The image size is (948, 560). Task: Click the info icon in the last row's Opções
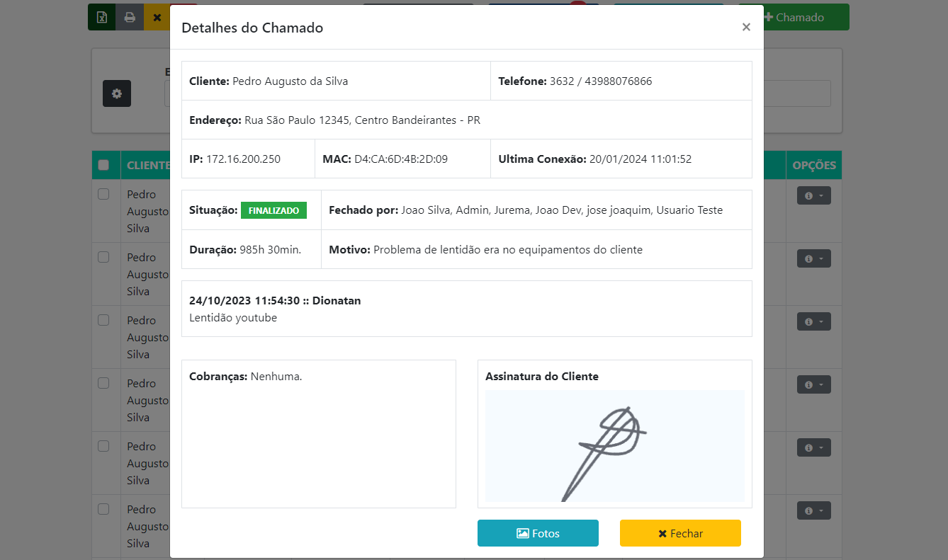pos(810,510)
